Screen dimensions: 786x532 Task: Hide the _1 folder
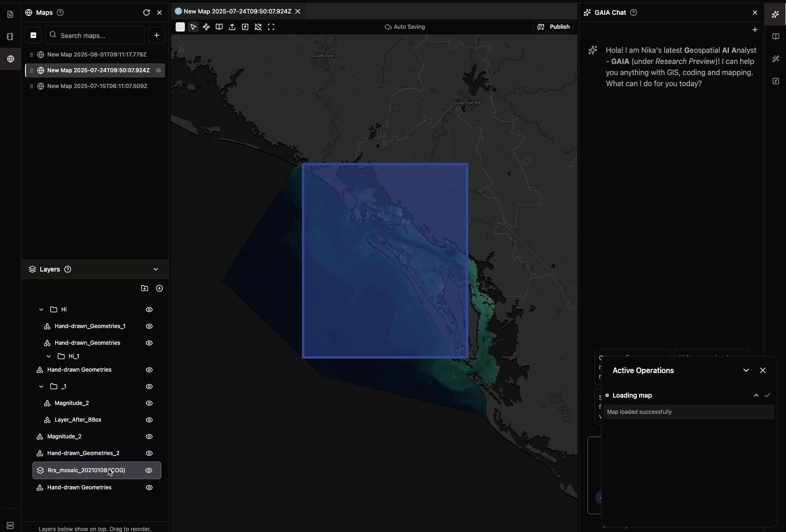coord(149,386)
